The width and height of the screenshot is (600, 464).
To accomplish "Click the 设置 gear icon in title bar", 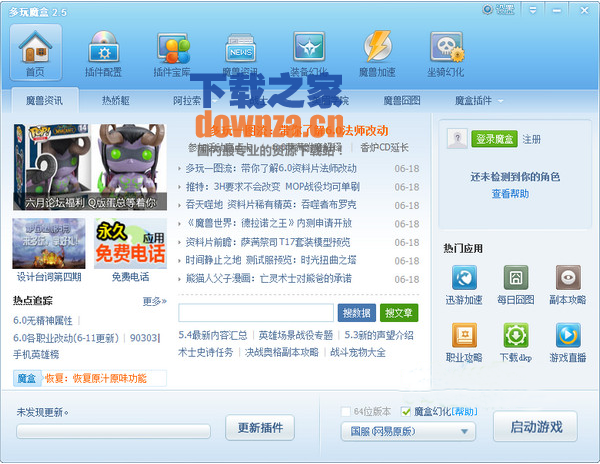I will pyautogui.click(x=487, y=9).
